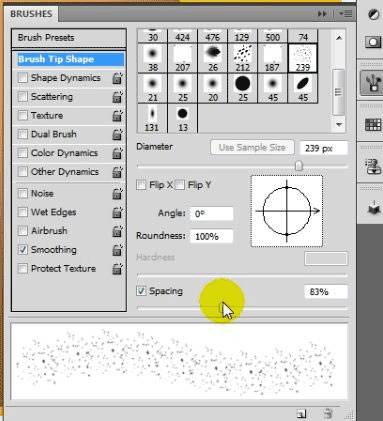Tick the Protect Texture checkbox
383x421 pixels.
pos(23,268)
